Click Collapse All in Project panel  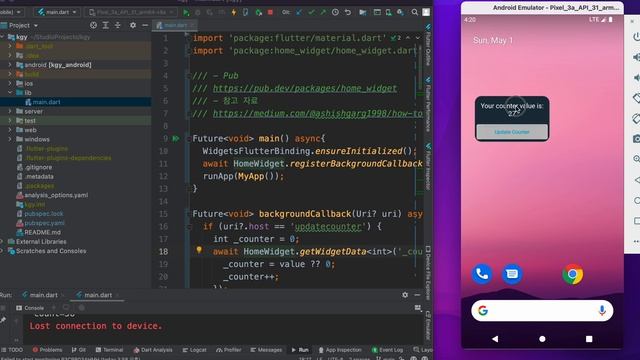[x=118, y=25]
